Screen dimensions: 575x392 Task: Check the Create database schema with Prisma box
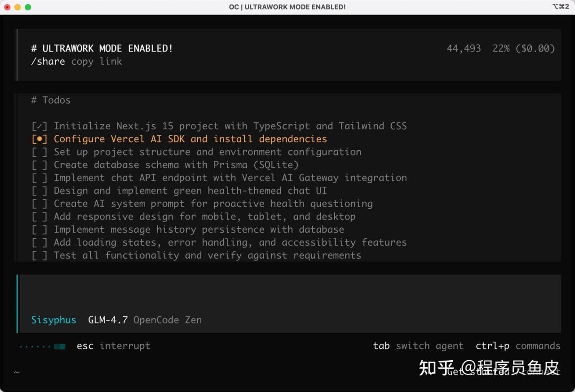coord(39,165)
